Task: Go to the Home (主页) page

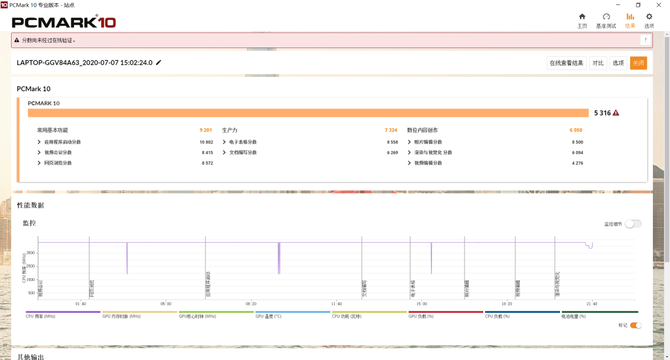Action: 582,20
